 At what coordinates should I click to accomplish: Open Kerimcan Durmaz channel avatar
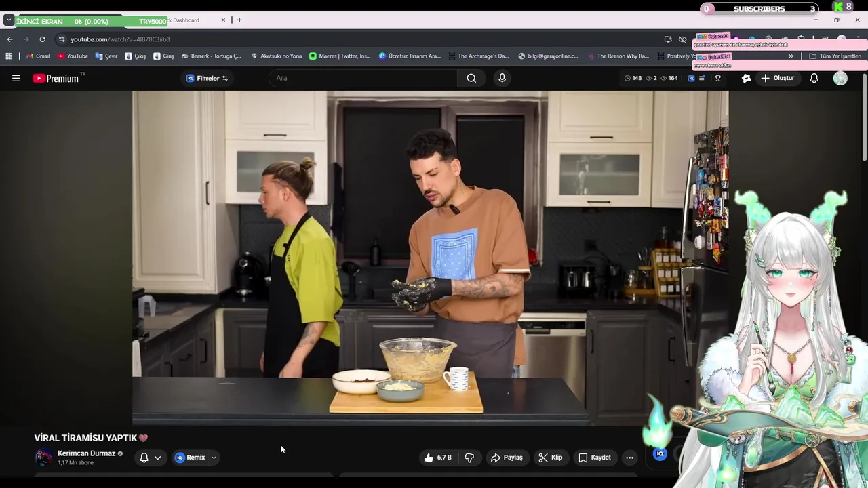tap(43, 457)
